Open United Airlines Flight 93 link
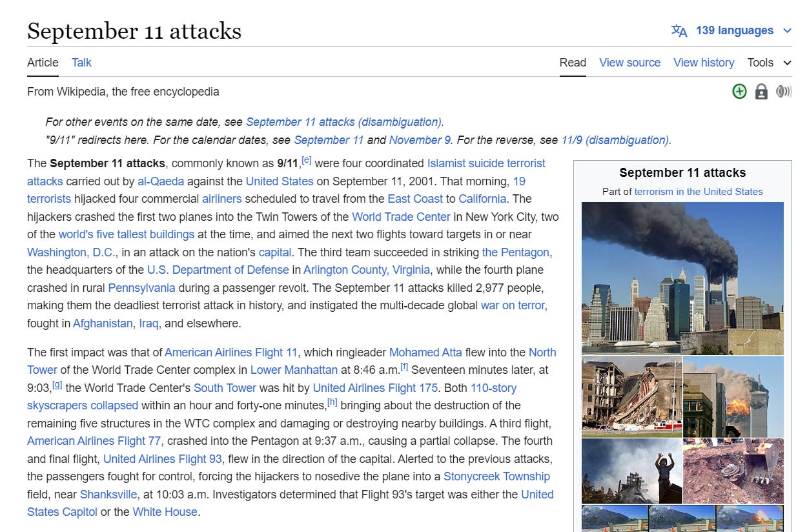 pyautogui.click(x=163, y=459)
